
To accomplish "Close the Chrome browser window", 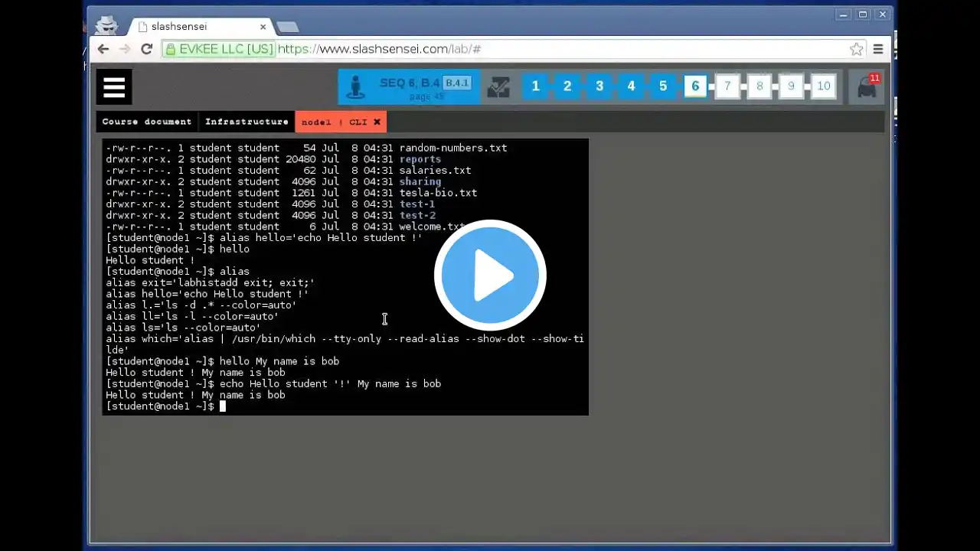I will point(883,15).
